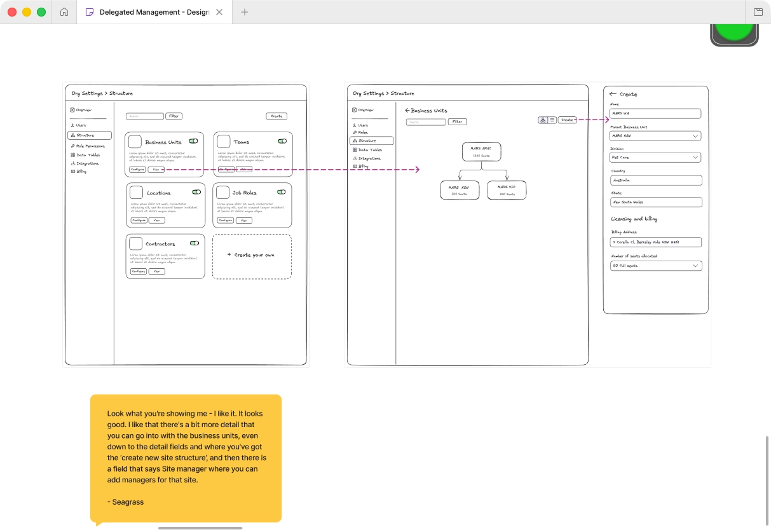Select the list view icon beside Create

pyautogui.click(x=552, y=119)
